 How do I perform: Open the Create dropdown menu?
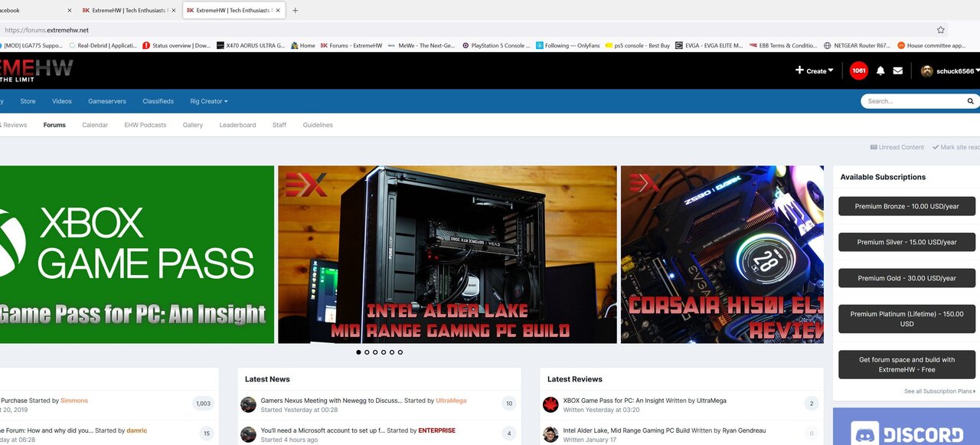[814, 70]
